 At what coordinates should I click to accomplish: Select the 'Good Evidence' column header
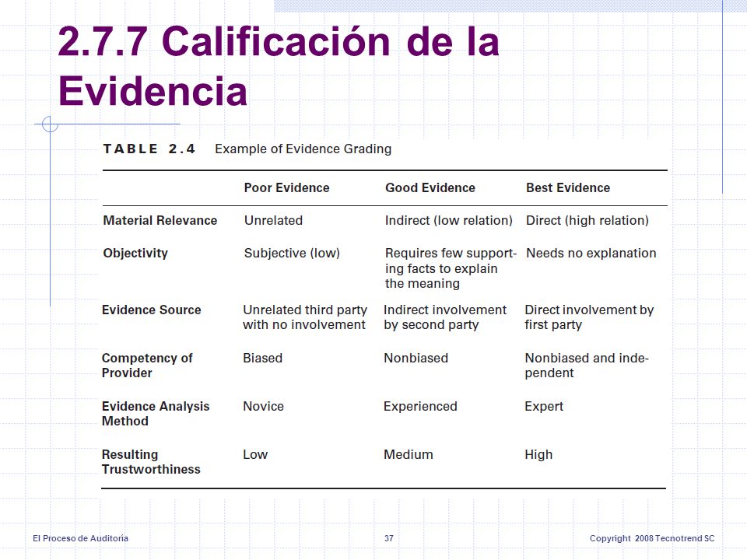click(x=430, y=187)
